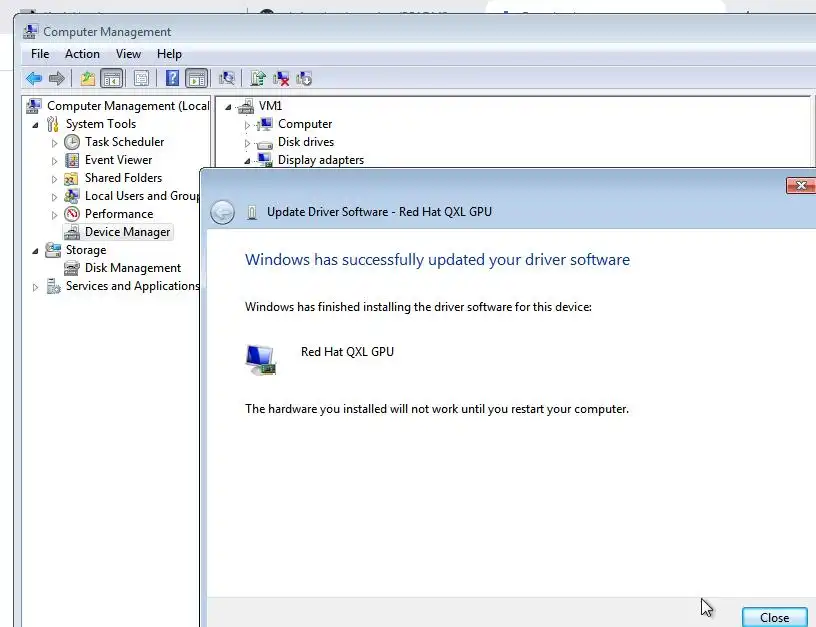Click the Update Driver Software toolbar icon
Viewport: 816px width, 627px height.
point(258,79)
